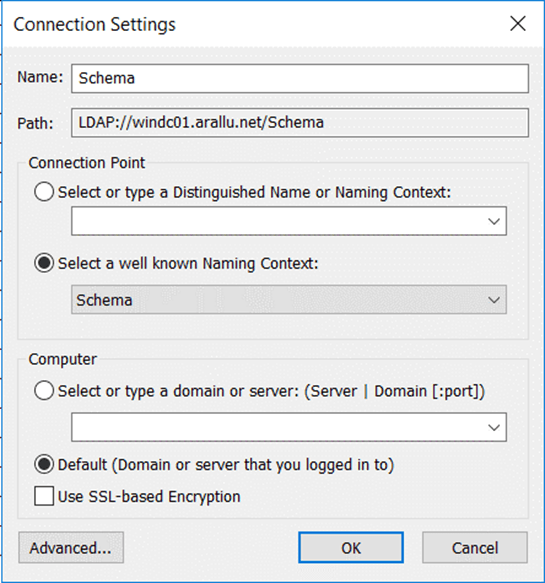Image resolution: width=545 pixels, height=583 pixels.
Task: Select the domain or server radio button
Action: click(x=44, y=391)
